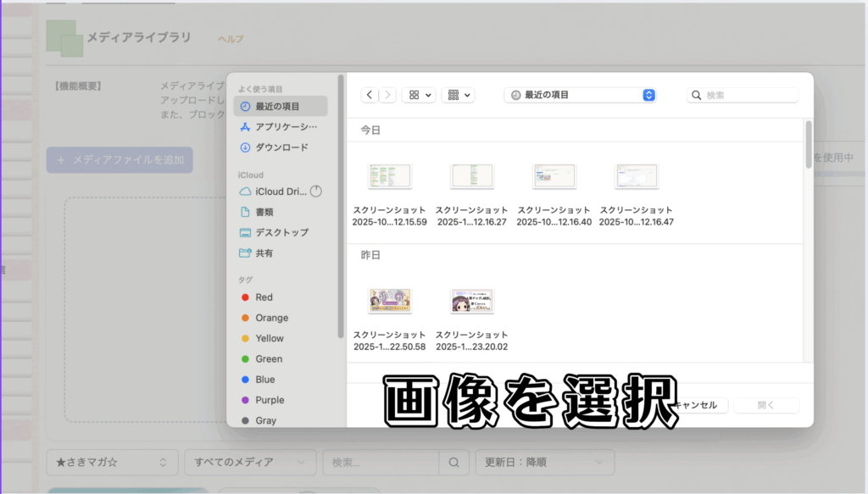Click the forward navigation arrow in file dialog
Screen dimensions: 868x494
pos(387,95)
